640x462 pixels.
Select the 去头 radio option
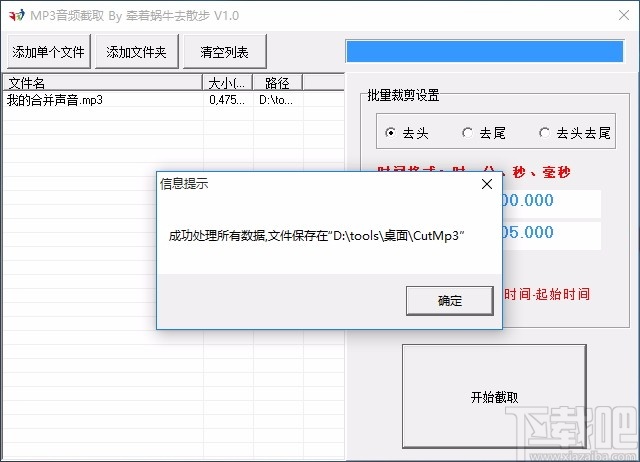(x=407, y=133)
